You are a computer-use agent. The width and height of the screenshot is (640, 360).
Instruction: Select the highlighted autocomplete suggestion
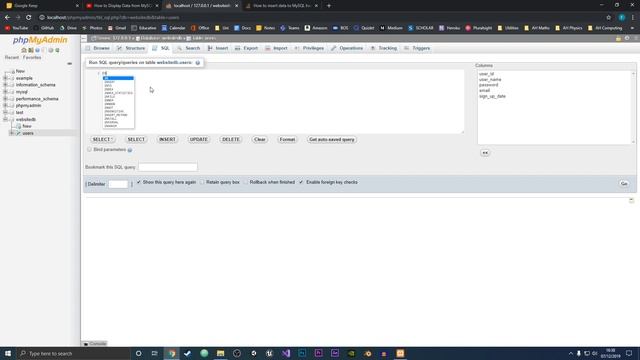coord(118,78)
